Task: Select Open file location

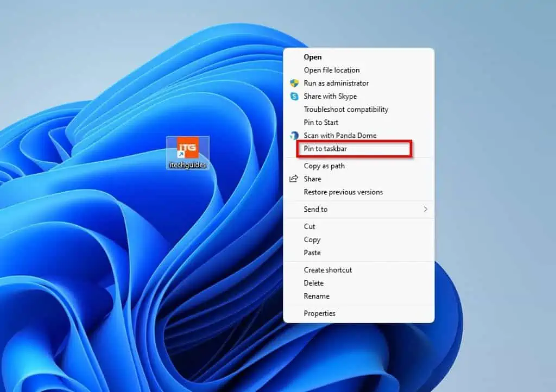Action: 331,70
